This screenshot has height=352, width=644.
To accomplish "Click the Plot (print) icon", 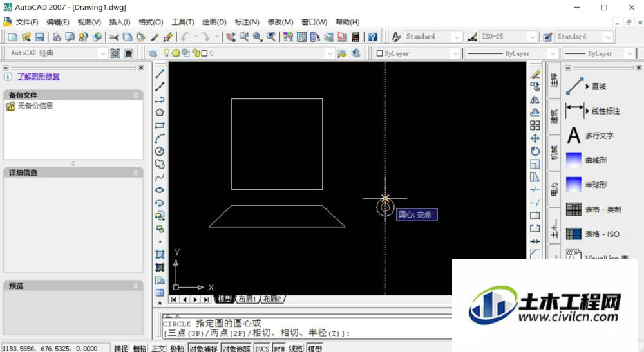I will click(57, 37).
